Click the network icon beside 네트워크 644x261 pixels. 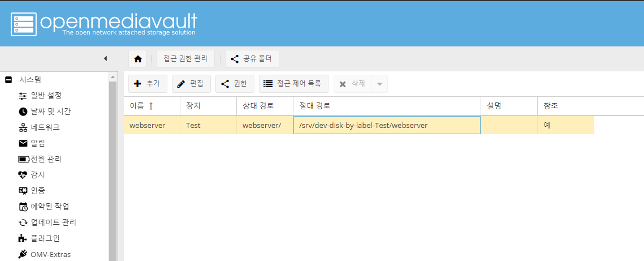click(23, 127)
